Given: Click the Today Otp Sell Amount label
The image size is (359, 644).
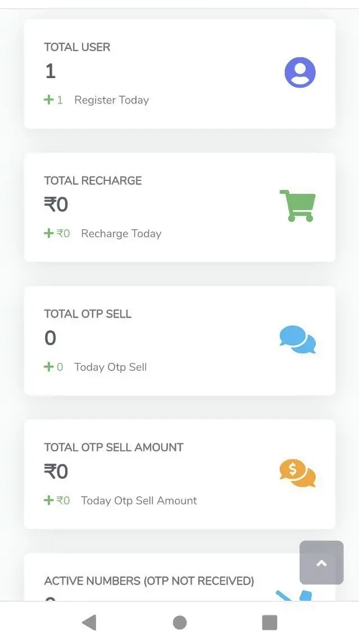Looking at the screenshot, I should click(139, 500).
